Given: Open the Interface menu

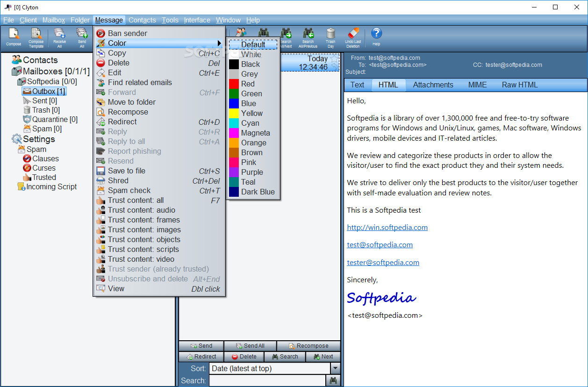Looking at the screenshot, I should (x=197, y=20).
